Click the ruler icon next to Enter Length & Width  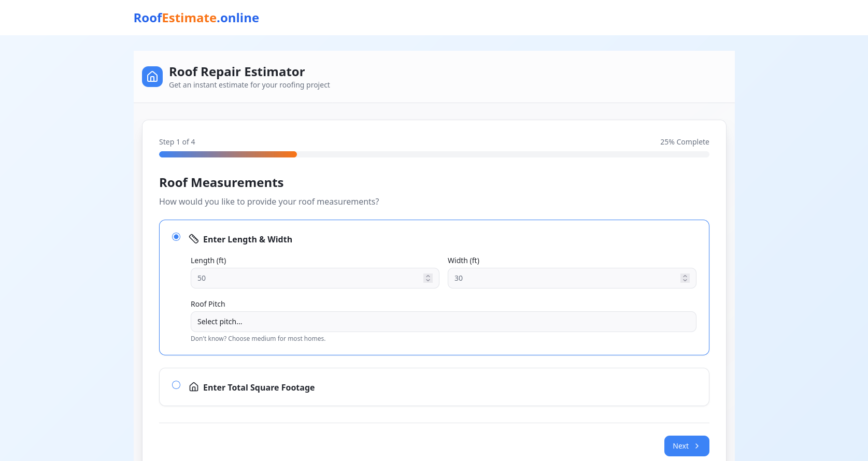(194, 239)
